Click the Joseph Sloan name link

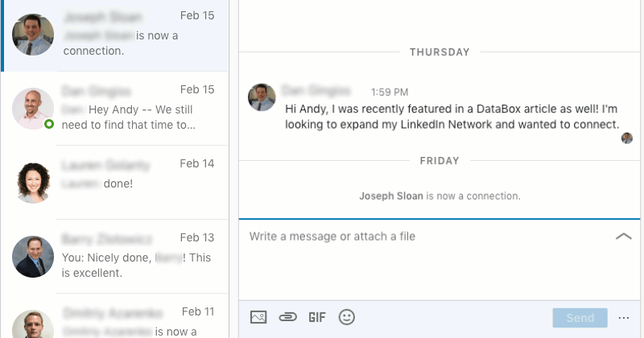click(x=391, y=196)
